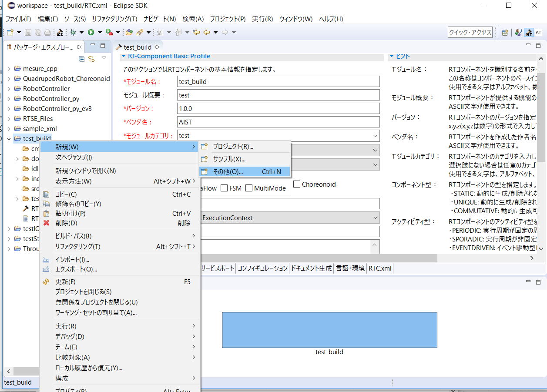Open the RTC Builder editor hammer toolbar icon
This screenshot has width=547, height=392.
click(x=60, y=32)
